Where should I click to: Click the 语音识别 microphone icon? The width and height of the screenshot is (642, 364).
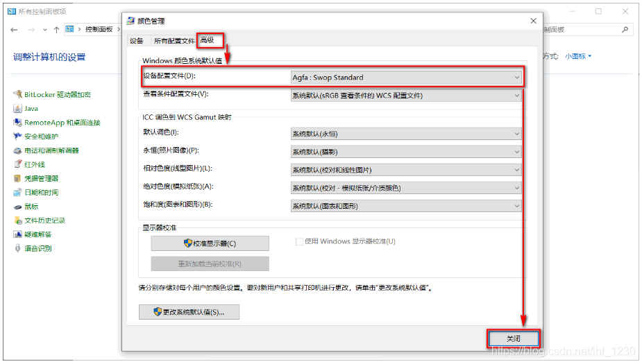click(17, 248)
